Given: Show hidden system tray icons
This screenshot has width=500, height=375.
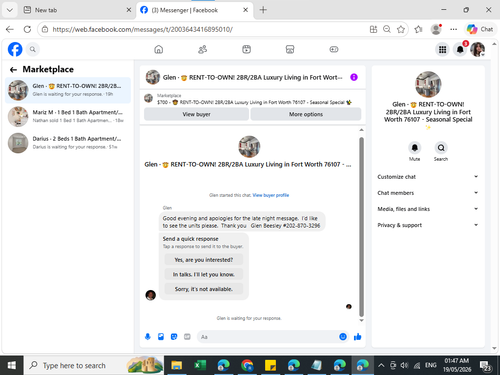Looking at the screenshot, I should pos(381,365).
